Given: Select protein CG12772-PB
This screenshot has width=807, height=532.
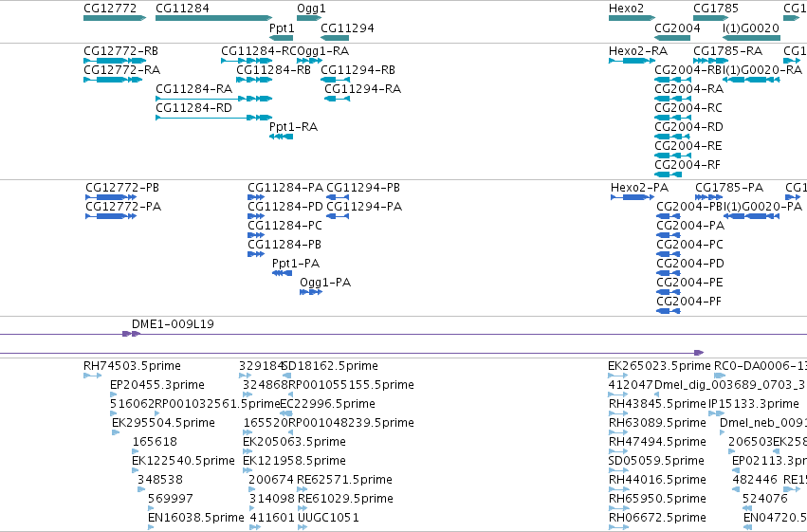Looking at the screenshot, I should (x=111, y=197).
